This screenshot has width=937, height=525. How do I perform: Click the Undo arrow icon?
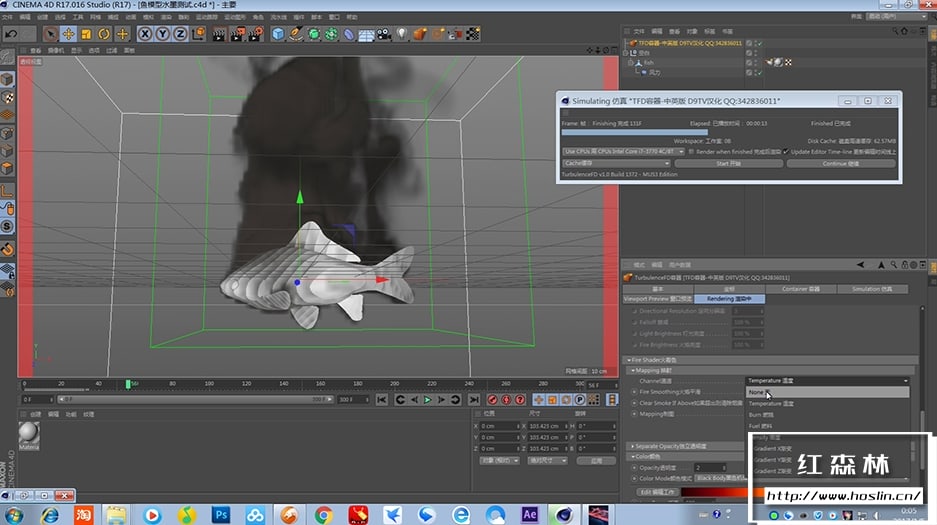pos(11,34)
